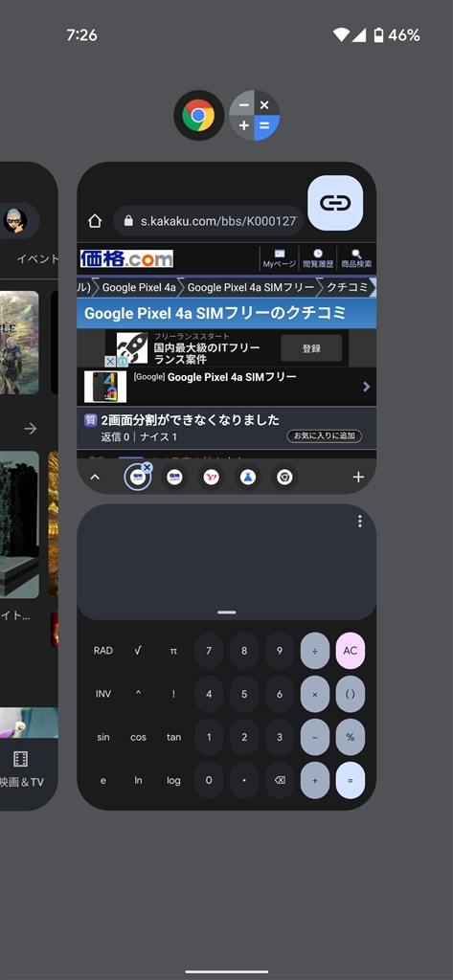Tap the 7:26 clock in status bar
Screen dimensions: 453x980
tap(82, 35)
